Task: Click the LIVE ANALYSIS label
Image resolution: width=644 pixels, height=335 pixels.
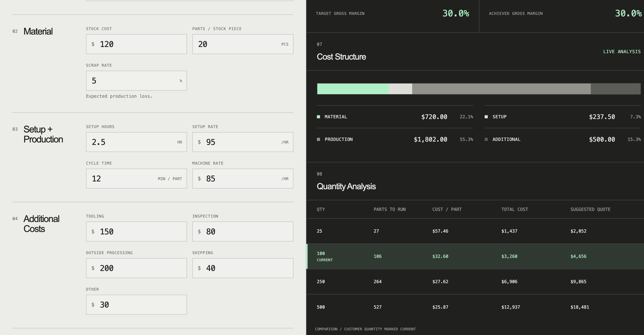Action: coord(622,51)
